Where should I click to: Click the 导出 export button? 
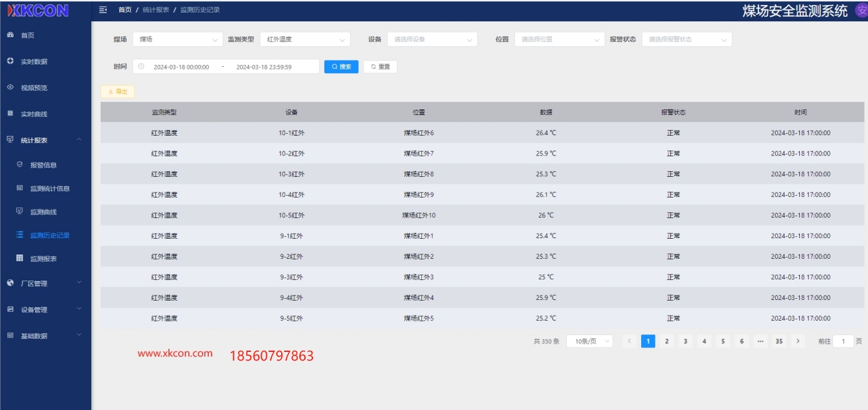point(117,92)
